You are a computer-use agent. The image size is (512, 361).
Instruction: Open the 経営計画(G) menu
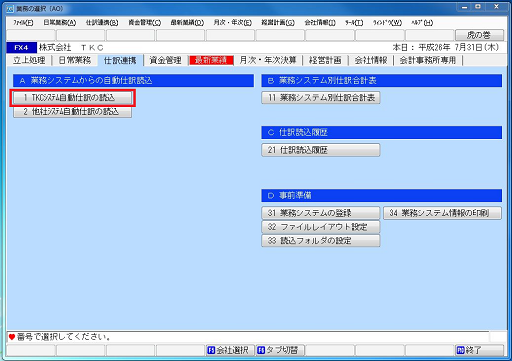pos(278,23)
